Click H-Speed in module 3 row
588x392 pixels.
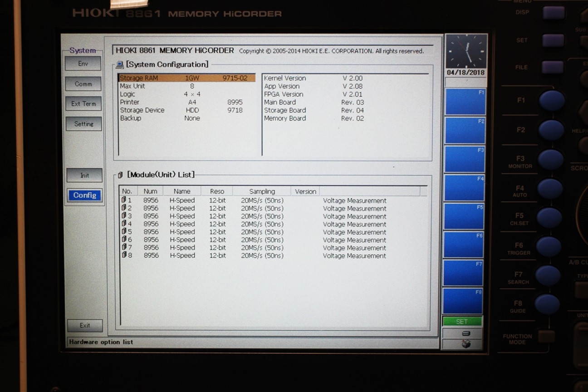coord(182,216)
